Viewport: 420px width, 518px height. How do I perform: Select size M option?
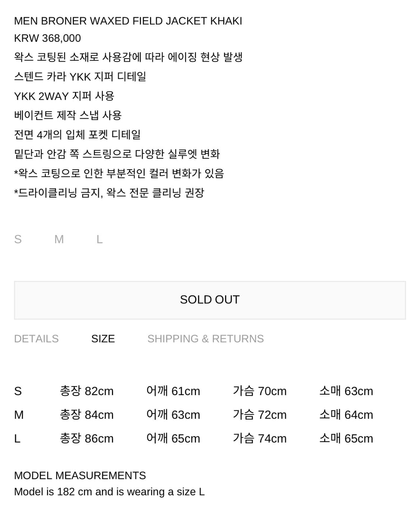pyautogui.click(x=59, y=239)
